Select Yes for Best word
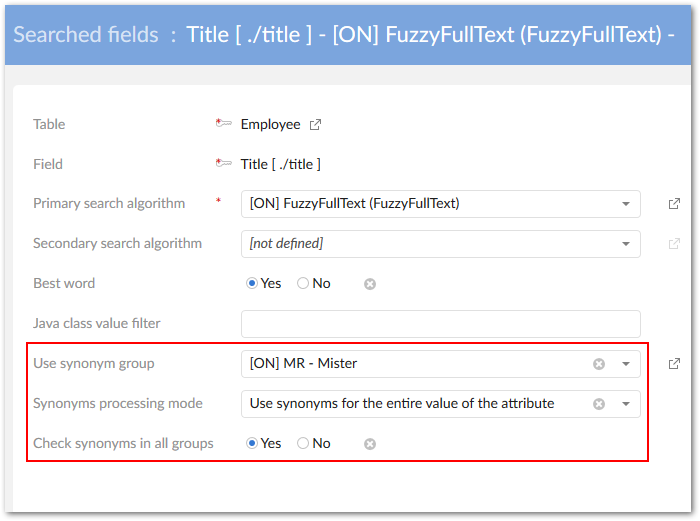The height and width of the screenshot is (521, 700). [253, 284]
